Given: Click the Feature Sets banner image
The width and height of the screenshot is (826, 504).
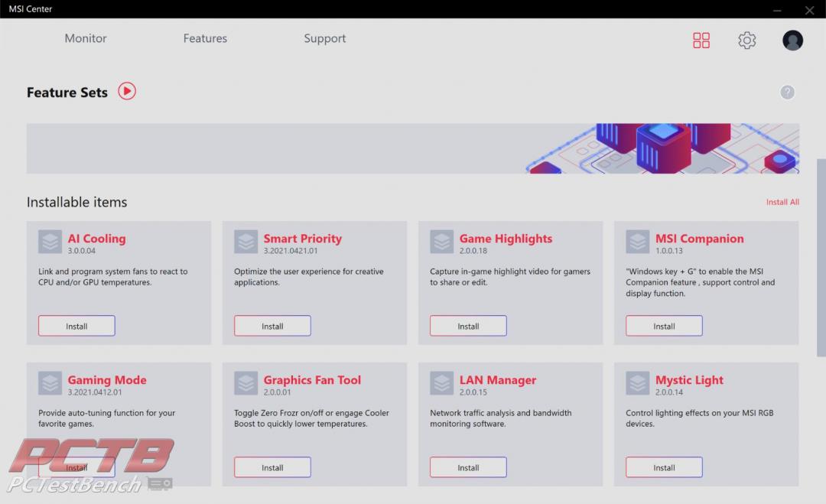Looking at the screenshot, I should tap(413, 148).
